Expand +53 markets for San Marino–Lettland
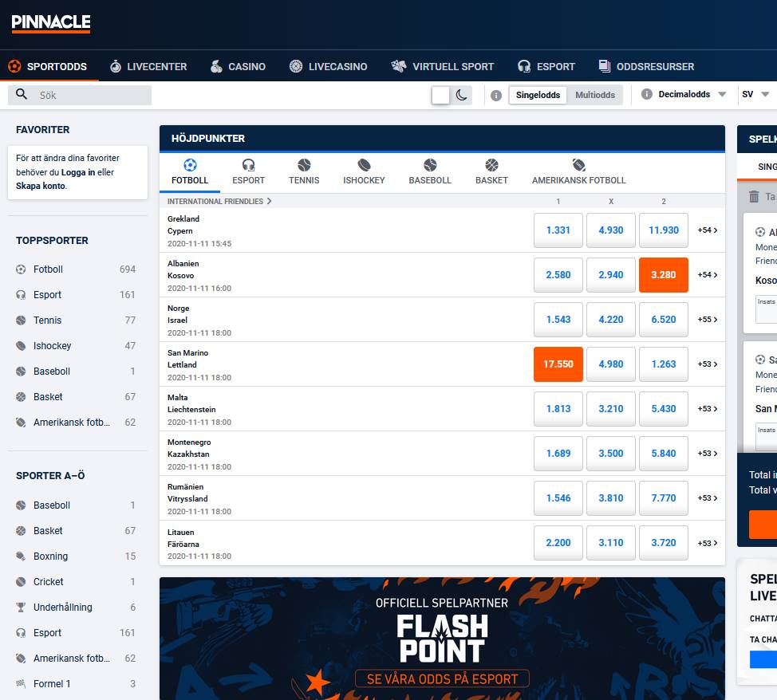The image size is (777, 700). pos(707,364)
